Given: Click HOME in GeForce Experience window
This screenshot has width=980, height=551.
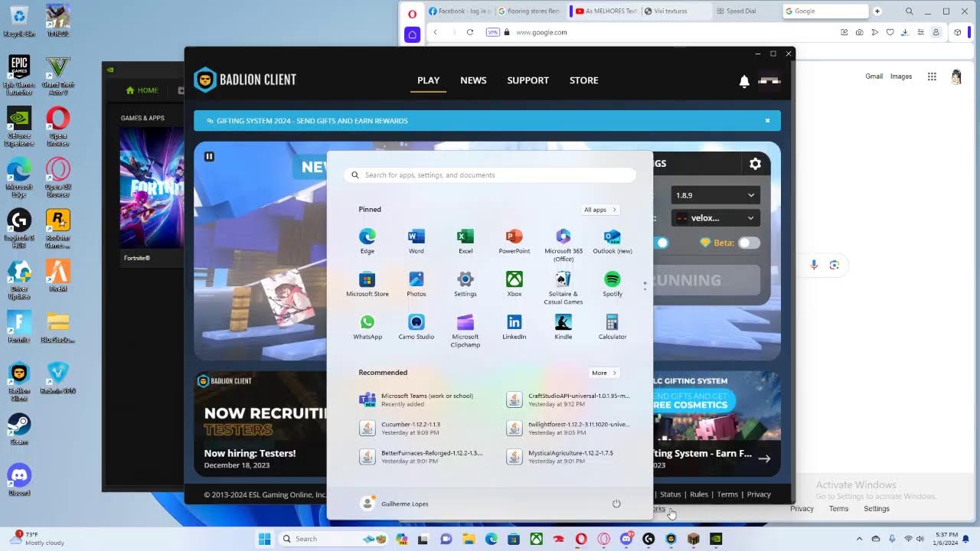Looking at the screenshot, I should 142,90.
